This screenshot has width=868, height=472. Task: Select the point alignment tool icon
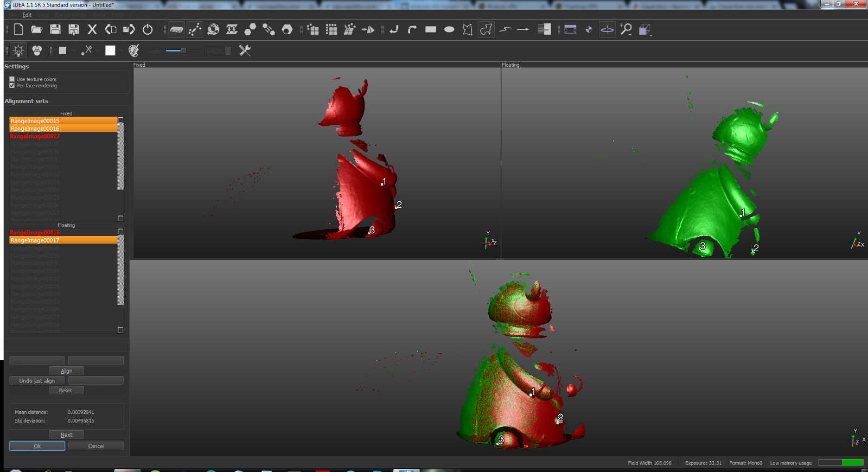pos(195,29)
